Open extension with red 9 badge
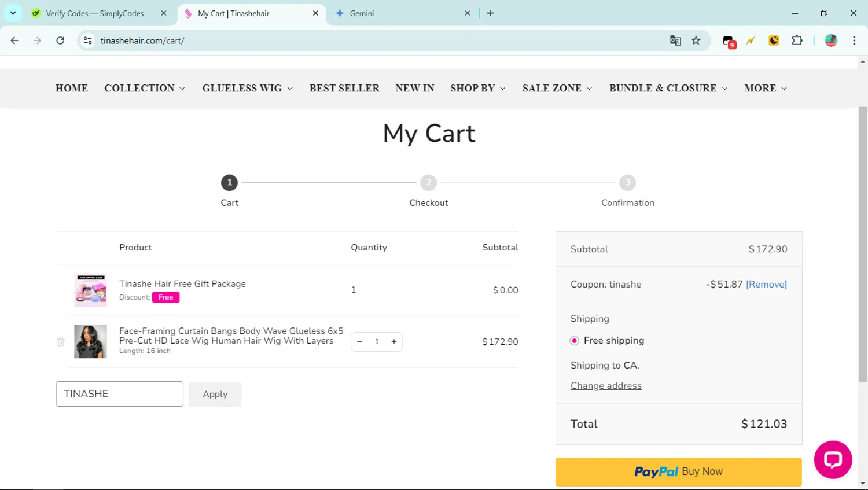This screenshot has height=490, width=868. [729, 41]
